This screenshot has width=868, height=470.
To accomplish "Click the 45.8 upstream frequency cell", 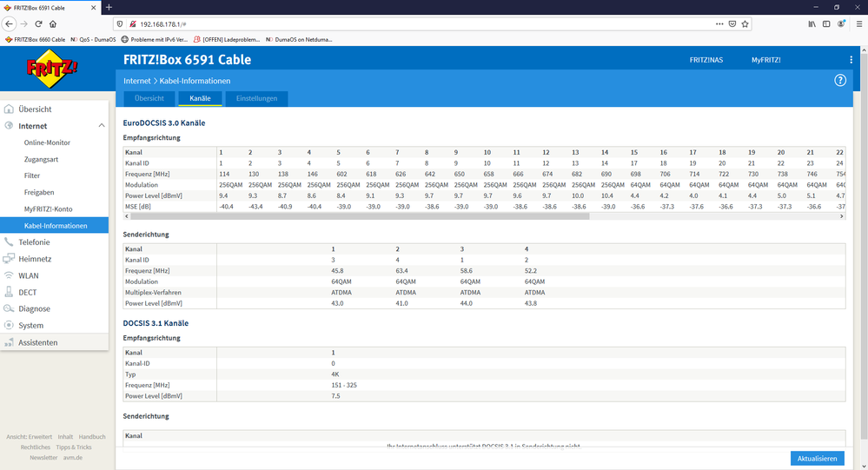I will click(x=337, y=271).
